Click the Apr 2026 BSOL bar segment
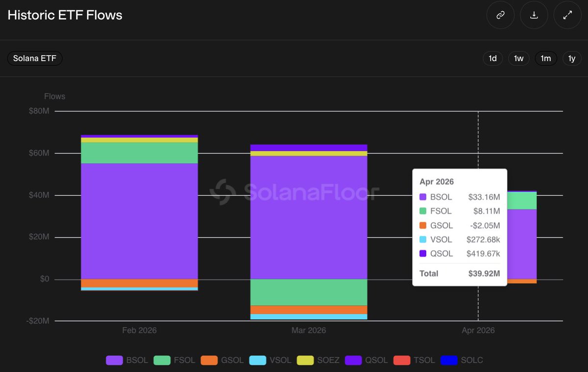Screen dimensions: 588x372 tap(522, 244)
